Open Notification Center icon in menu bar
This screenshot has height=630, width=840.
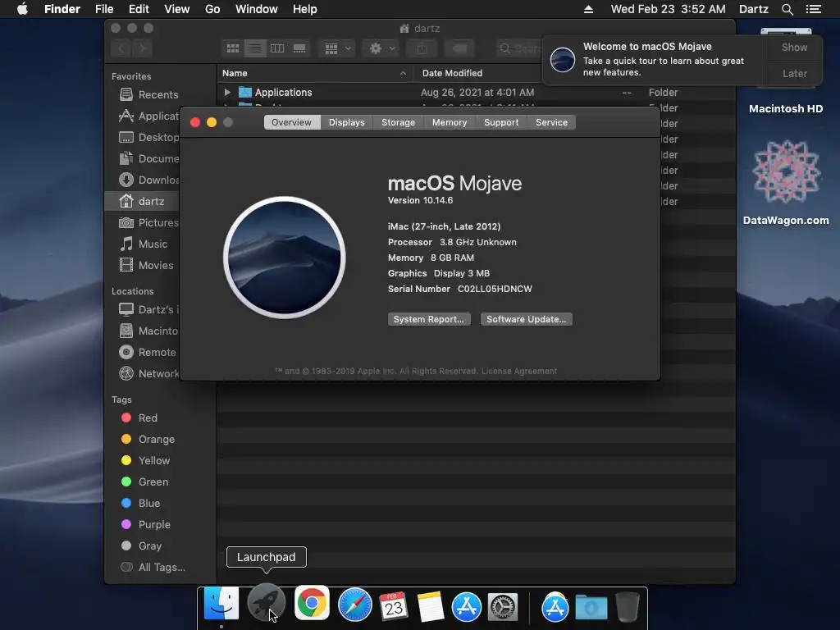pos(814,9)
